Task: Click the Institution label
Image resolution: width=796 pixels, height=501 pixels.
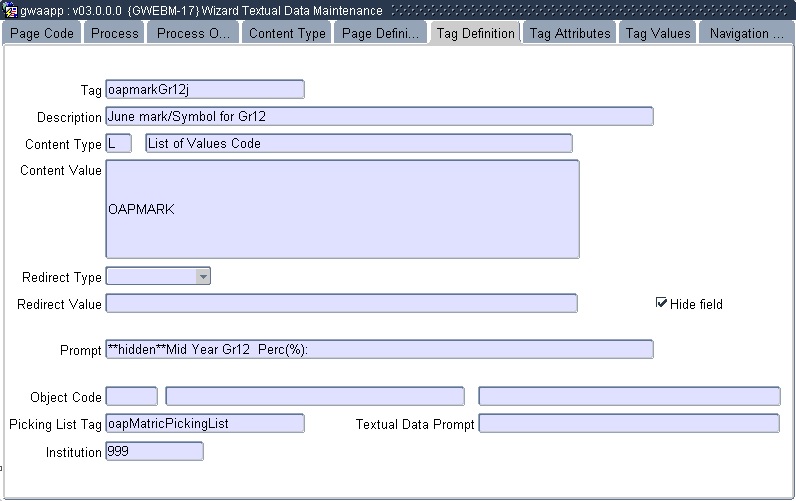Action: [x=74, y=452]
